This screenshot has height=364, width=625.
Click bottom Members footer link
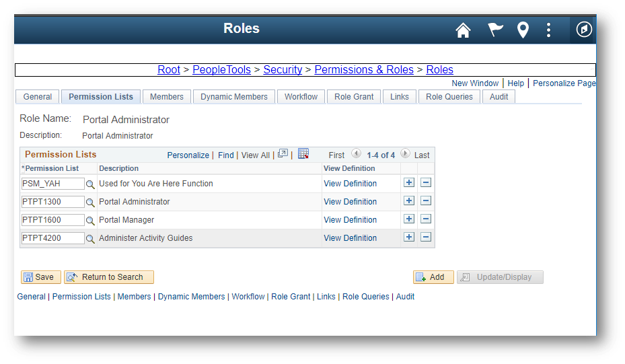(134, 297)
